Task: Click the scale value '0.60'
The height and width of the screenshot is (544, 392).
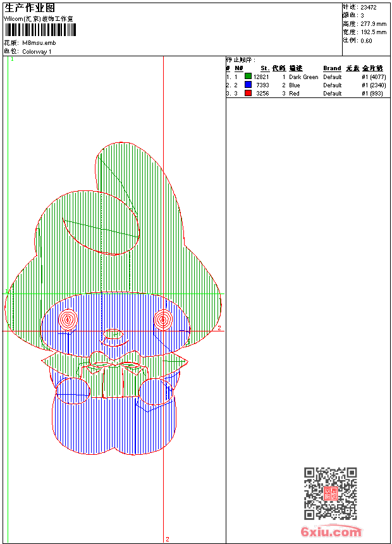Action: tap(366, 41)
